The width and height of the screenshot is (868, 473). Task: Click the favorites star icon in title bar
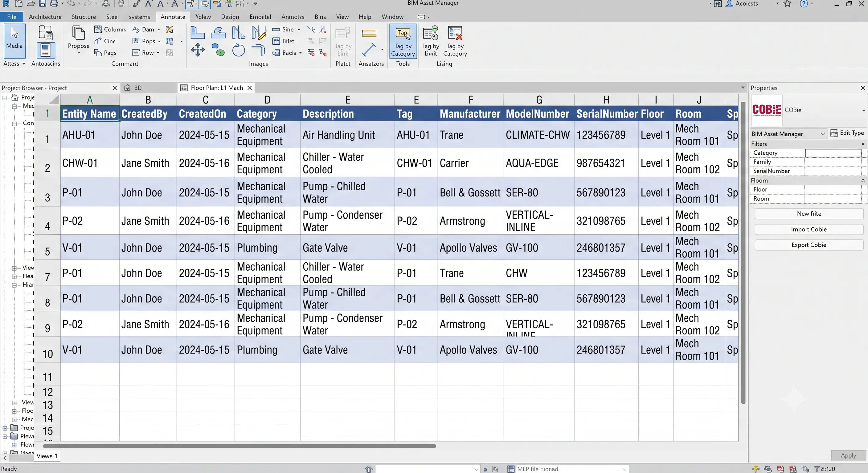[x=787, y=4]
